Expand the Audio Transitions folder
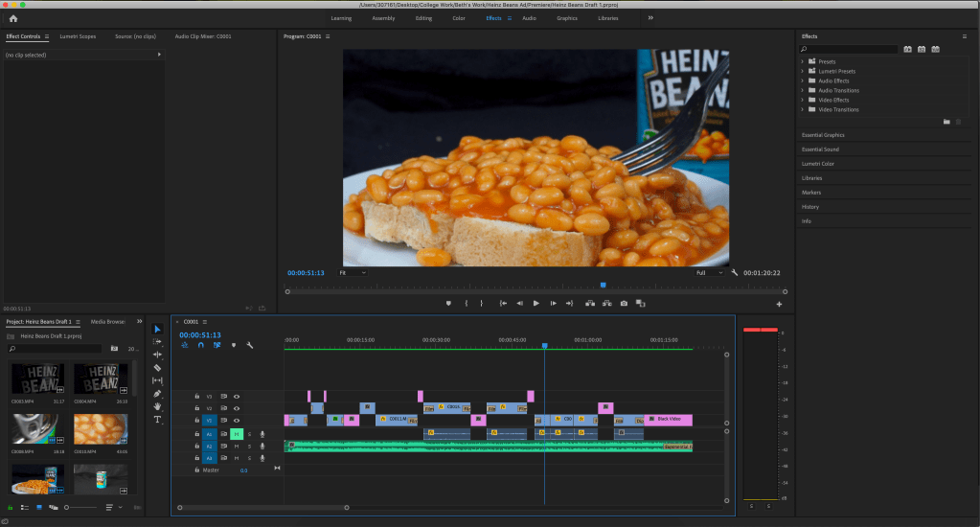 803,90
